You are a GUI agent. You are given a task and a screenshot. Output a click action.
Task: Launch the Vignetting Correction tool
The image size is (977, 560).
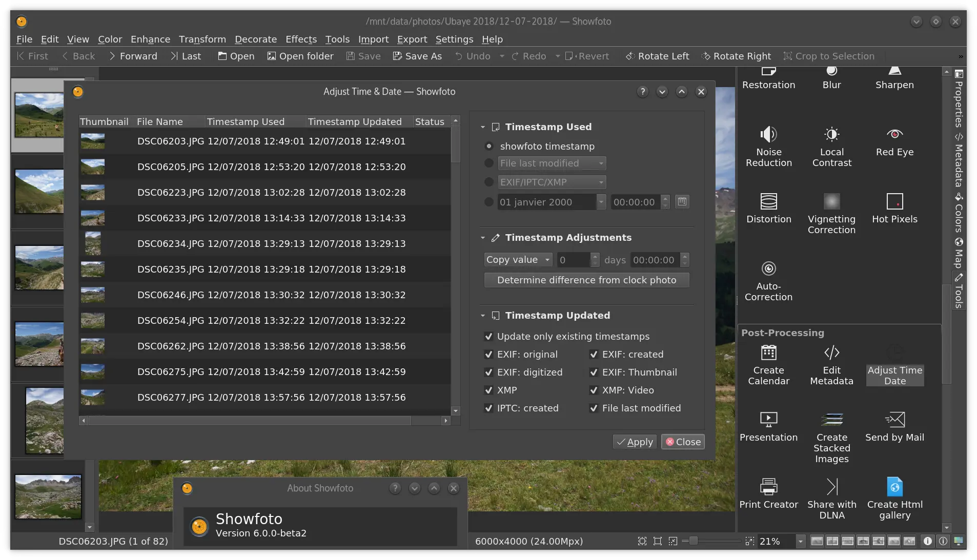[x=831, y=212]
